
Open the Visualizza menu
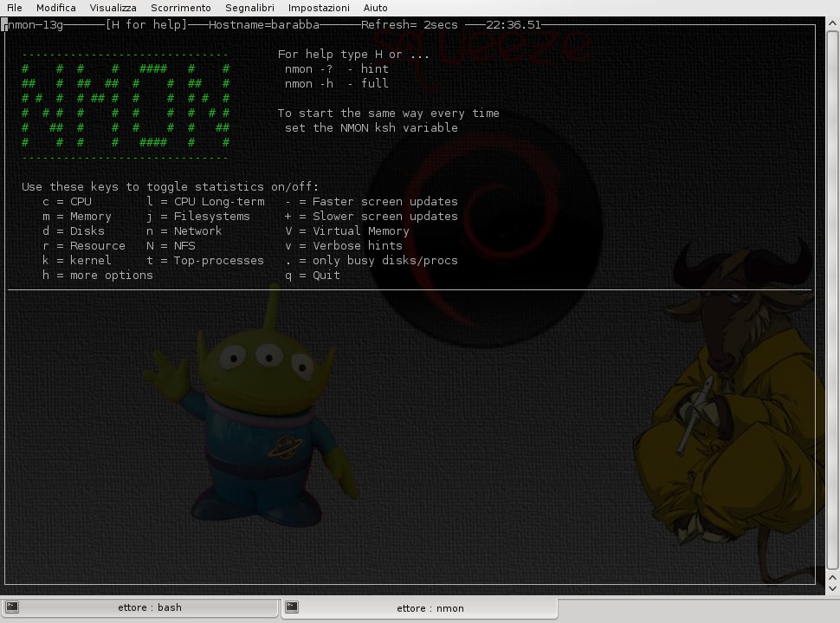pyautogui.click(x=113, y=8)
